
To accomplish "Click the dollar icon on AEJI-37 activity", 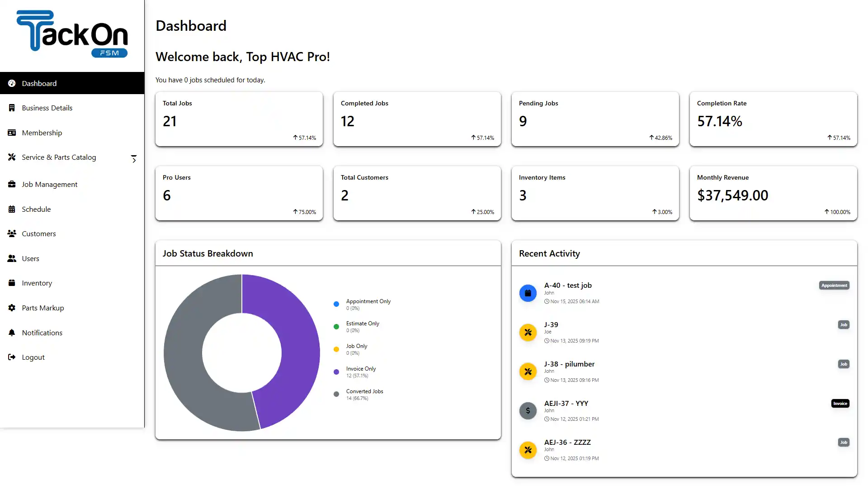I will [x=528, y=410].
